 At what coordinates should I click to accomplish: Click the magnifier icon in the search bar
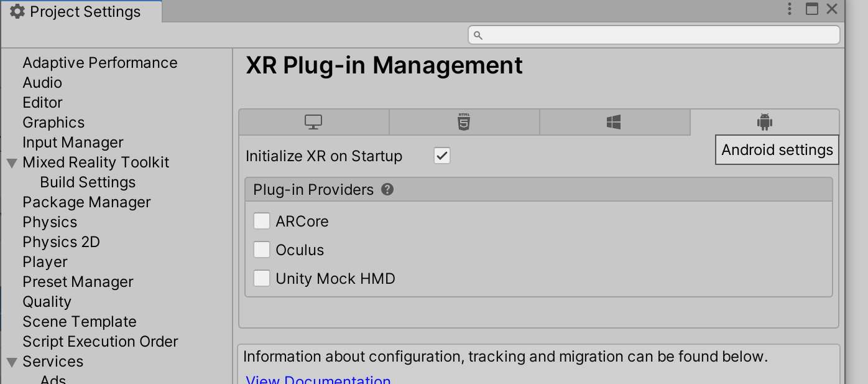tap(478, 35)
